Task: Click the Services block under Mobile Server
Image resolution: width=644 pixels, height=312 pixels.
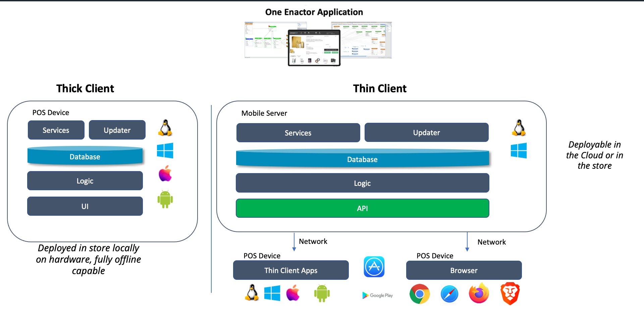Action: click(x=298, y=133)
